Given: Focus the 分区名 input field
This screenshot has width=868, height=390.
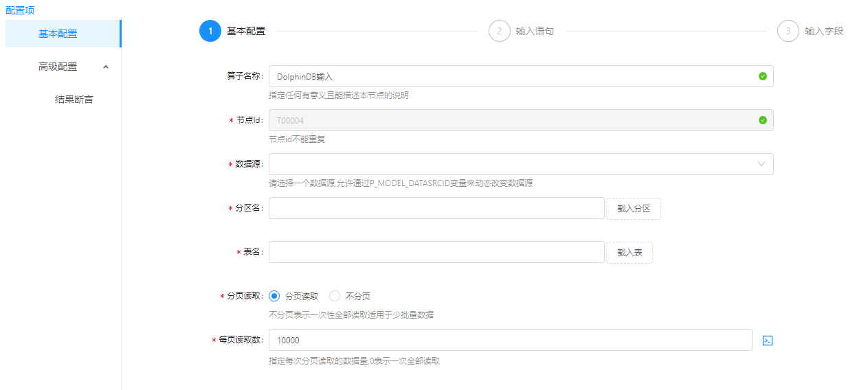Looking at the screenshot, I should pyautogui.click(x=436, y=208).
